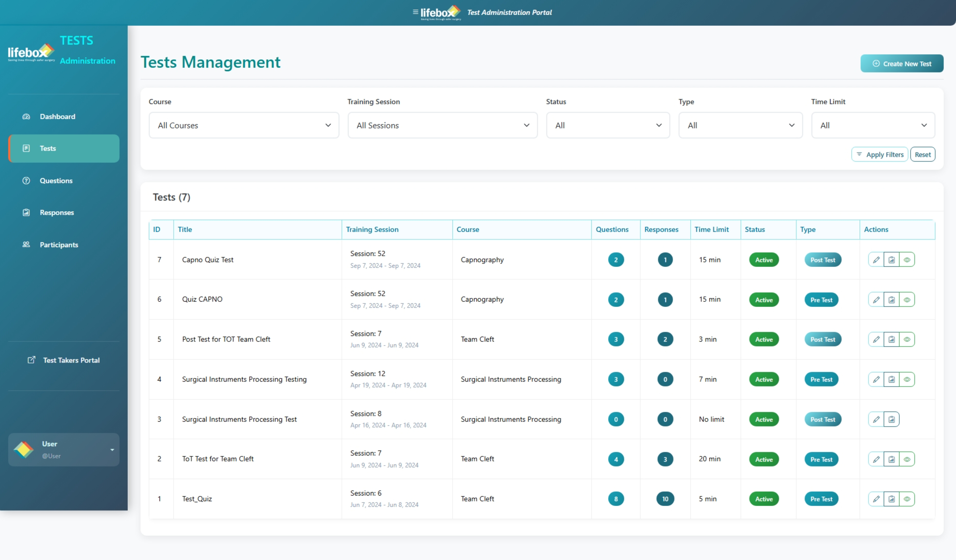Viewport: 956px width, 560px height.
Task: Preview ToT Test for Team Cleft via eye icon
Action: pyautogui.click(x=907, y=459)
